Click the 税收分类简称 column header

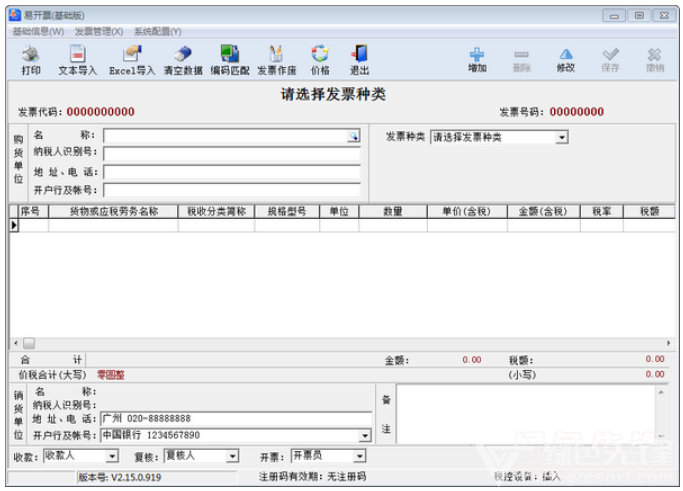[216, 211]
